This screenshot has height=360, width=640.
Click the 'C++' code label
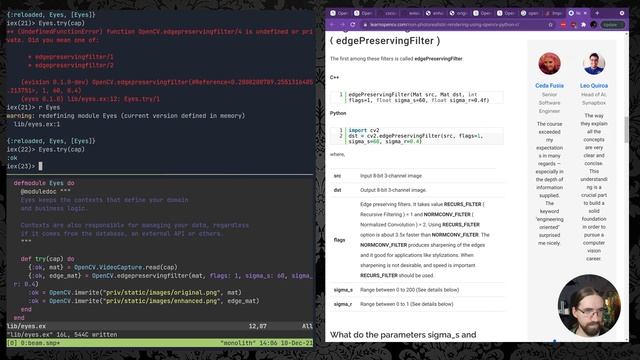[x=334, y=77]
